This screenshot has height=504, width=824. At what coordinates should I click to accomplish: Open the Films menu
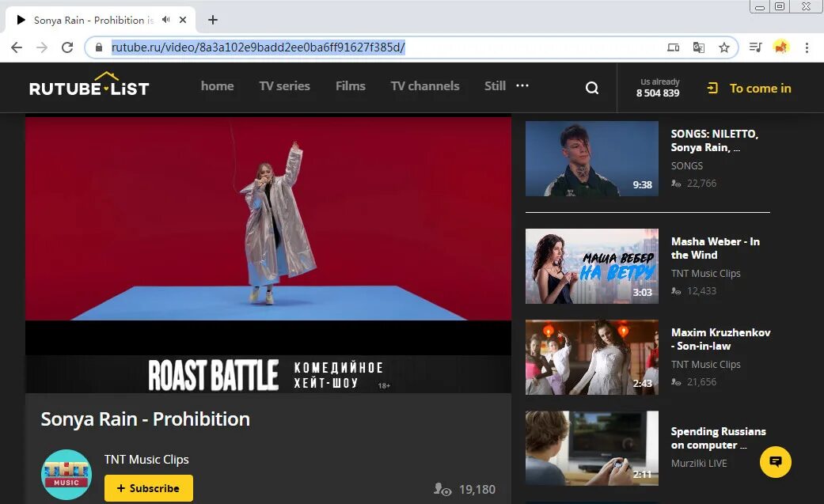(x=351, y=86)
